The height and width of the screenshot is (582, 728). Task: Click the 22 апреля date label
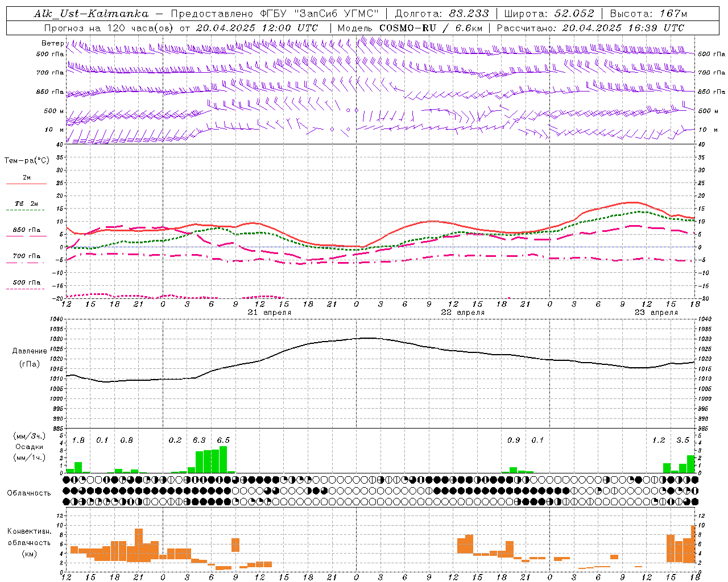tap(462, 313)
